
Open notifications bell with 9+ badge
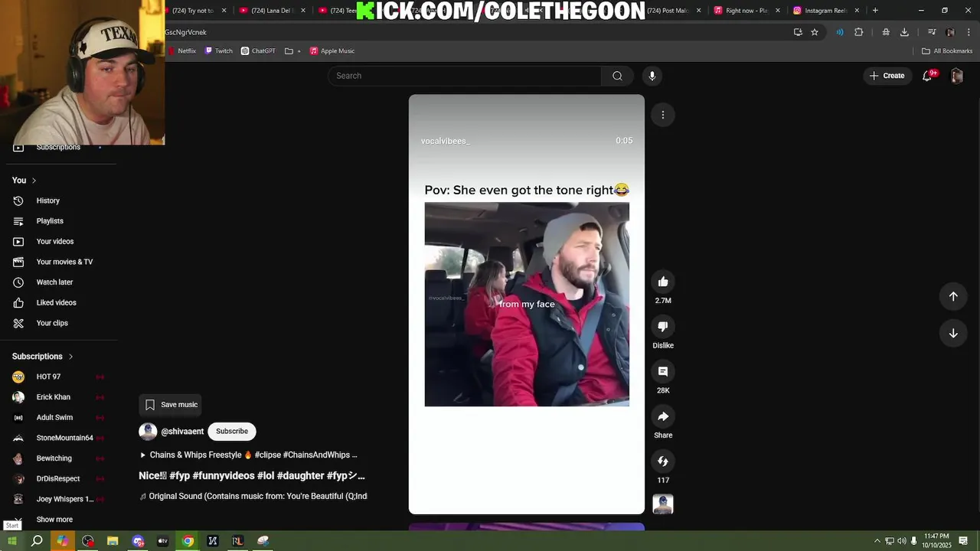click(x=927, y=76)
